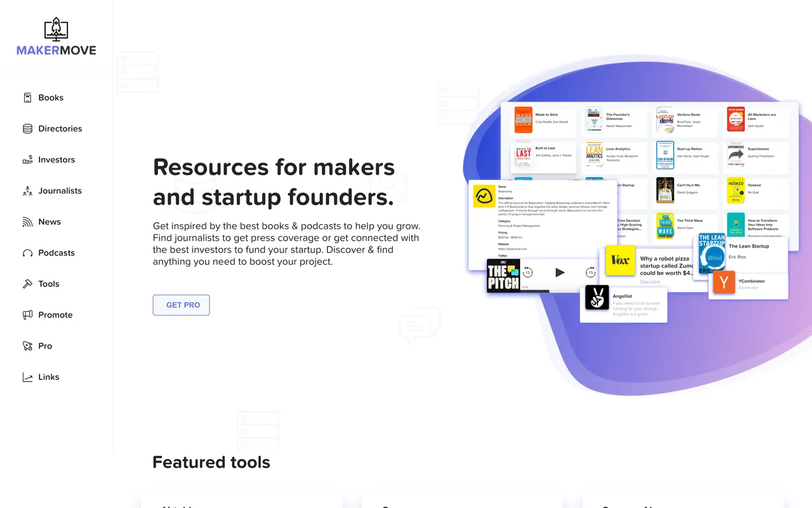The image size is (812, 508).
Task: Go to Directories menu item
Action: pos(60,129)
